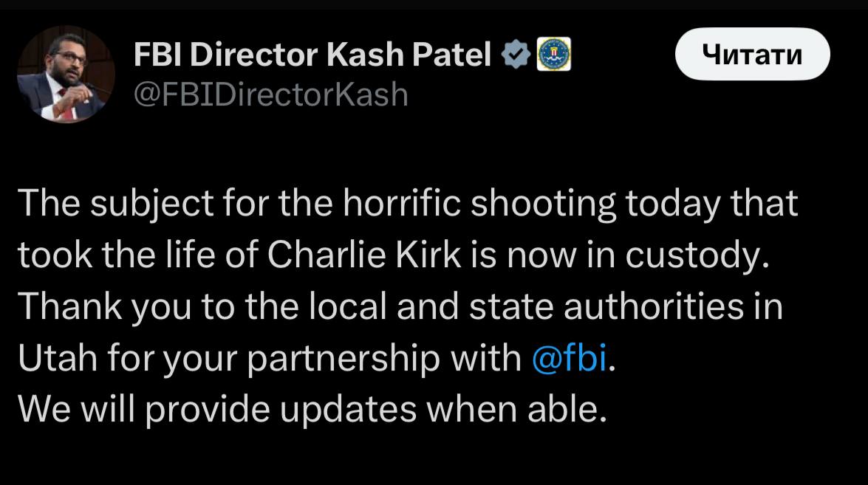Click the FBI seal affiliation badge
The width and height of the screenshot is (868, 485).
(552, 54)
